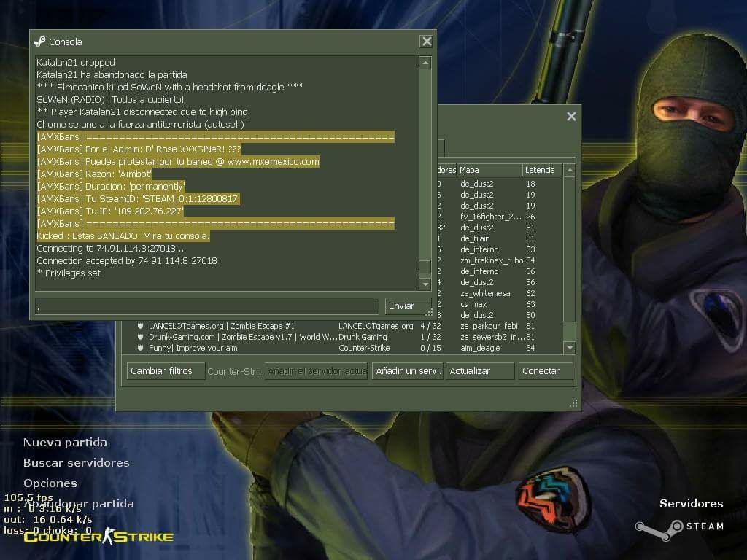The width and height of the screenshot is (747, 560).
Task: Click the Añadir un servidor button
Action: pyautogui.click(x=408, y=371)
